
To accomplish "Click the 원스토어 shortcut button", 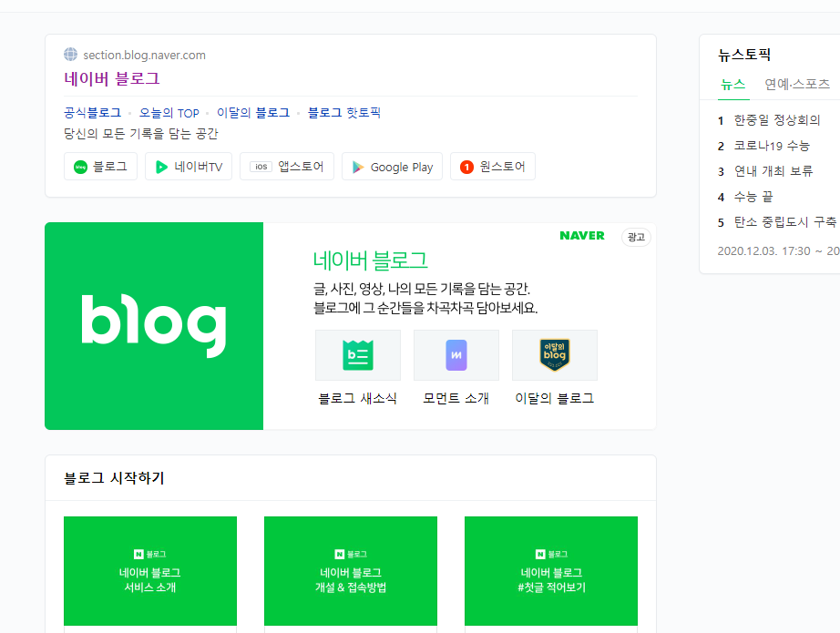I will 493,167.
